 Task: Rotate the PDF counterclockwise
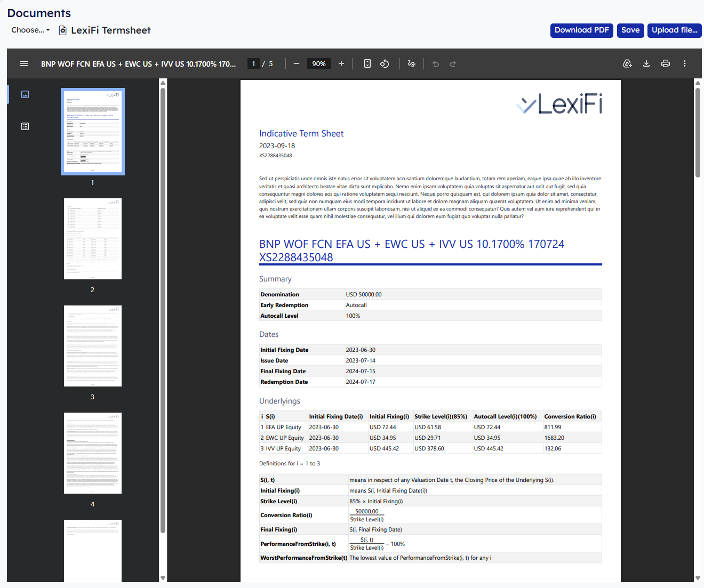[x=385, y=63]
